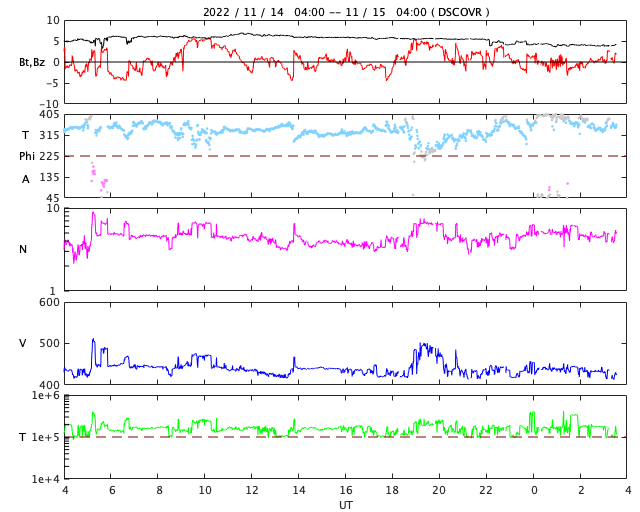Viewport: 640px width, 512px height.
Task: Click the 'Phi' axis label
Action: (27, 156)
